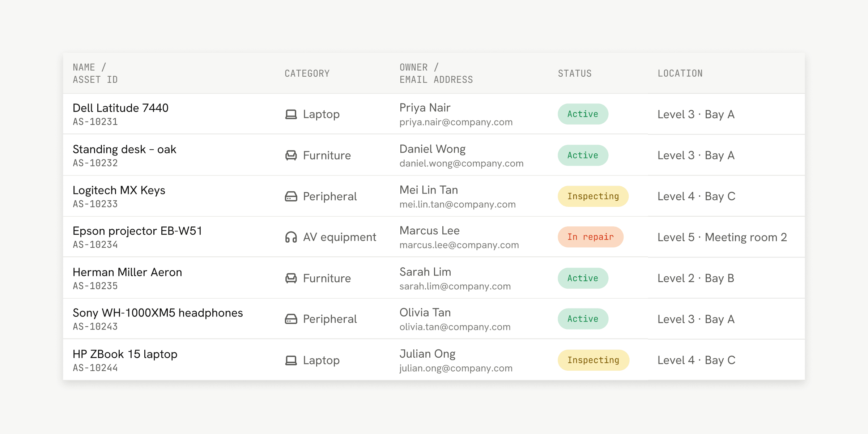Click location Level 5 · Meeting room 2
Viewport: 868px width, 434px height.
722,237
